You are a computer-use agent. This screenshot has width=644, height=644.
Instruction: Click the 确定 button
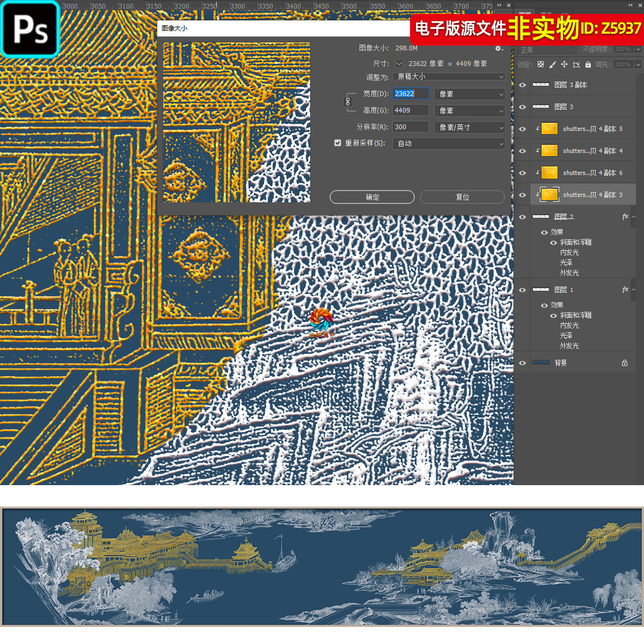(x=372, y=197)
